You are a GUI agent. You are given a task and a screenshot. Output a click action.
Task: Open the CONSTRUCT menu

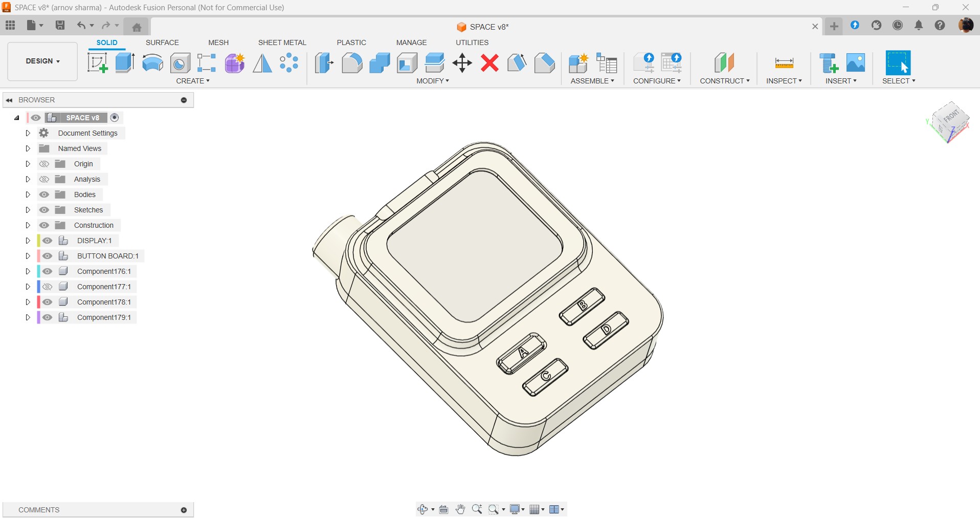tap(724, 81)
